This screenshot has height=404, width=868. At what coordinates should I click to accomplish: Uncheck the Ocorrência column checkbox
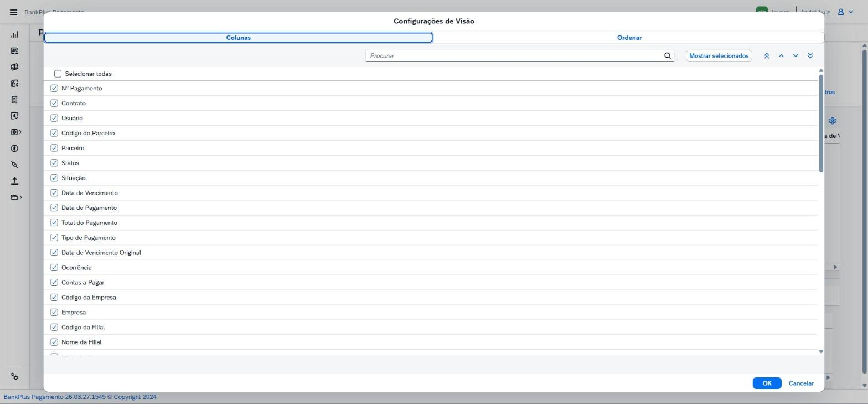coord(54,267)
